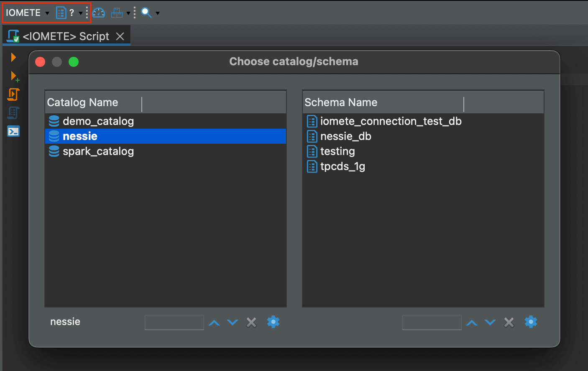
Task: Select spark_catalog in the catalog list
Action: [x=166, y=151]
